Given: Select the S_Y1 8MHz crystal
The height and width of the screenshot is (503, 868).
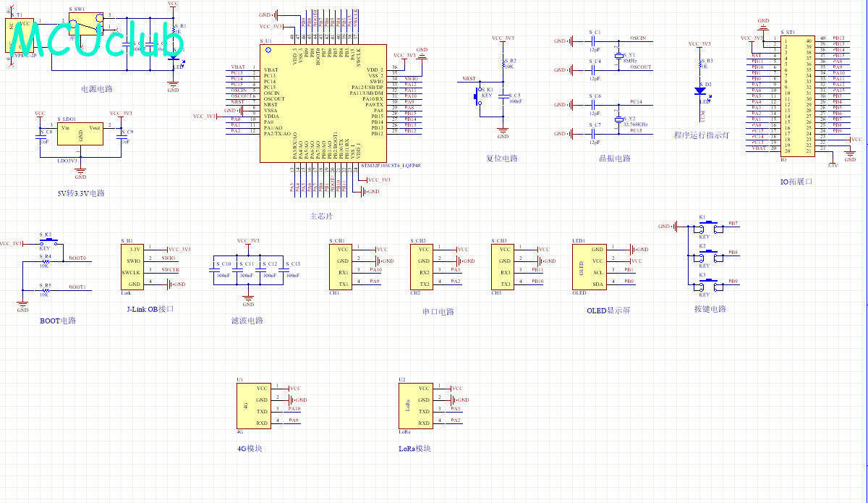Looking at the screenshot, I should 619,56.
